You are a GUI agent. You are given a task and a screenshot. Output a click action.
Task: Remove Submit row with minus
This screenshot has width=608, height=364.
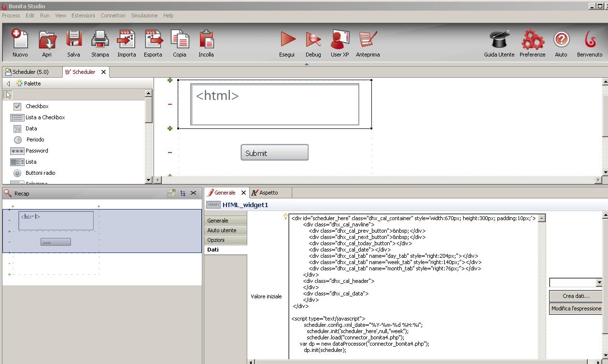pyautogui.click(x=170, y=153)
